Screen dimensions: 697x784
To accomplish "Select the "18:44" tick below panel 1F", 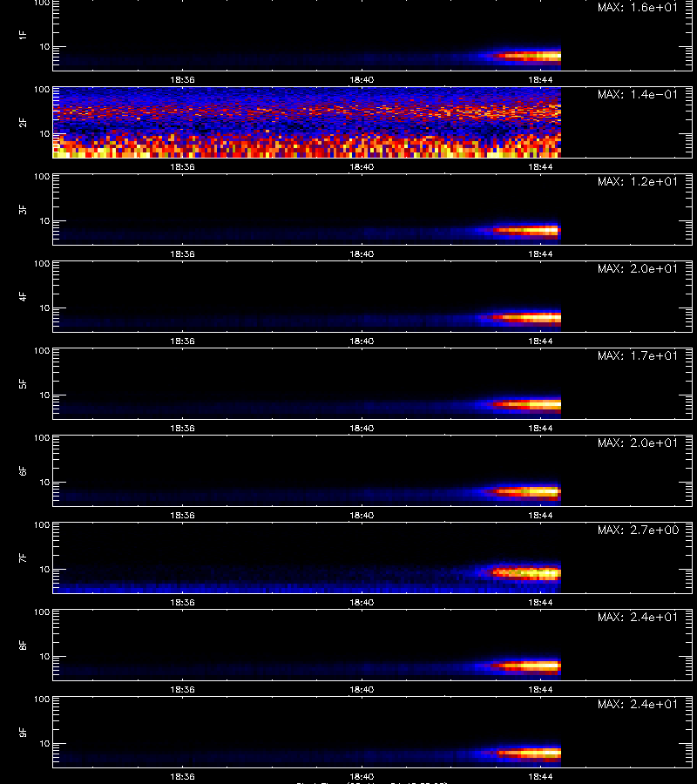I will click(540, 79).
